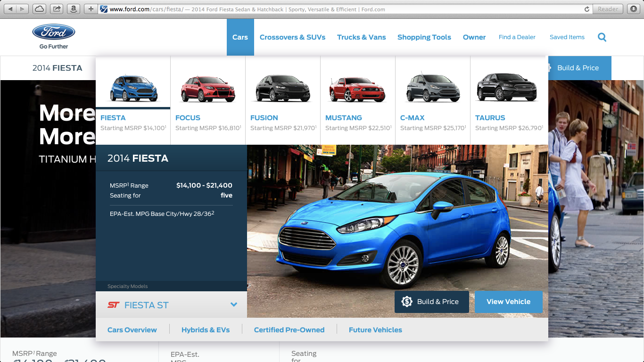
Task: Select the red Focus car thumbnail
Action: pos(208,89)
